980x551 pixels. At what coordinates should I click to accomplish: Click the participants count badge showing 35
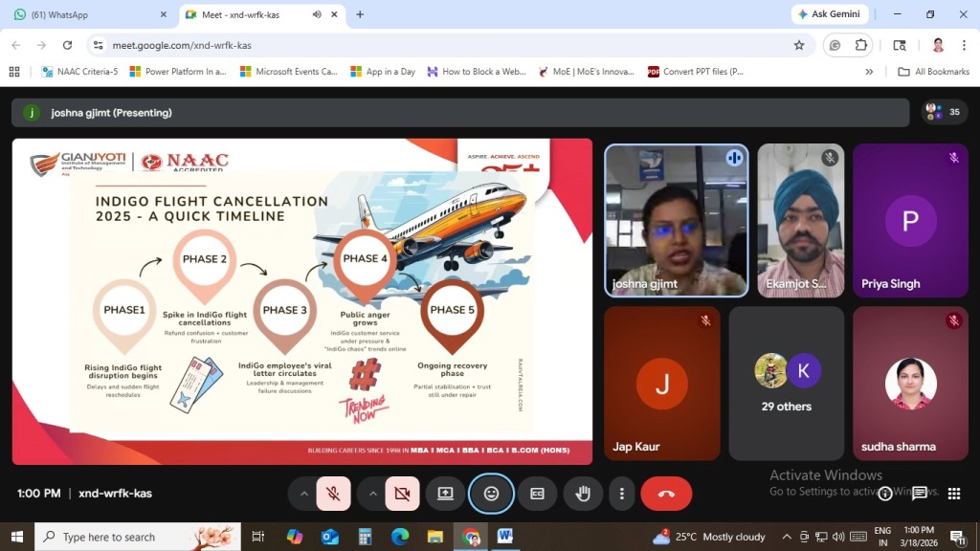[x=944, y=112]
